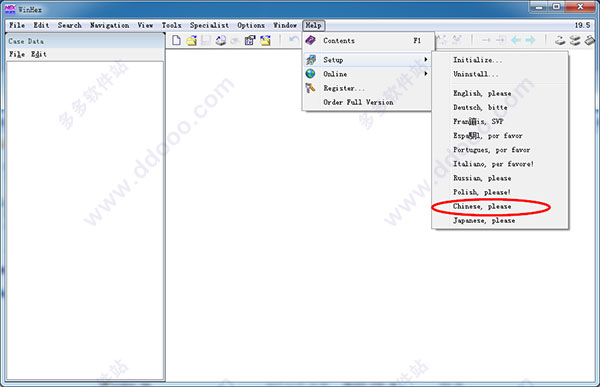The image size is (600, 387).
Task: Select Contents in the Help menu
Action: [x=368, y=40]
